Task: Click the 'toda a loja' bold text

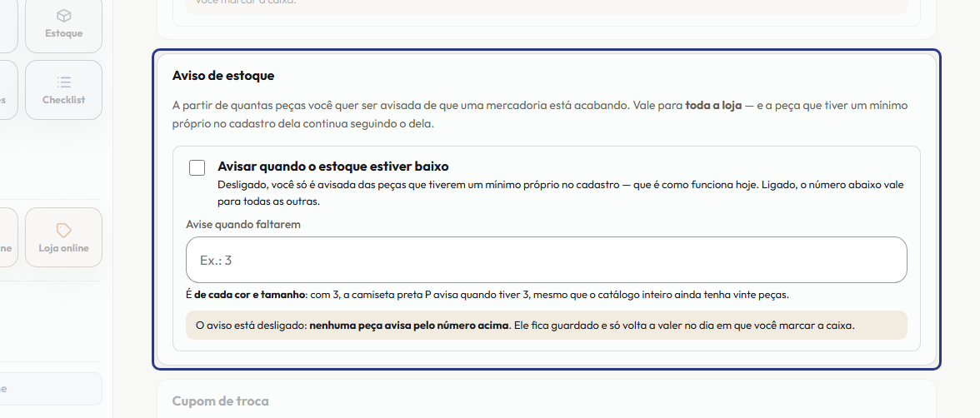Action: click(713, 105)
